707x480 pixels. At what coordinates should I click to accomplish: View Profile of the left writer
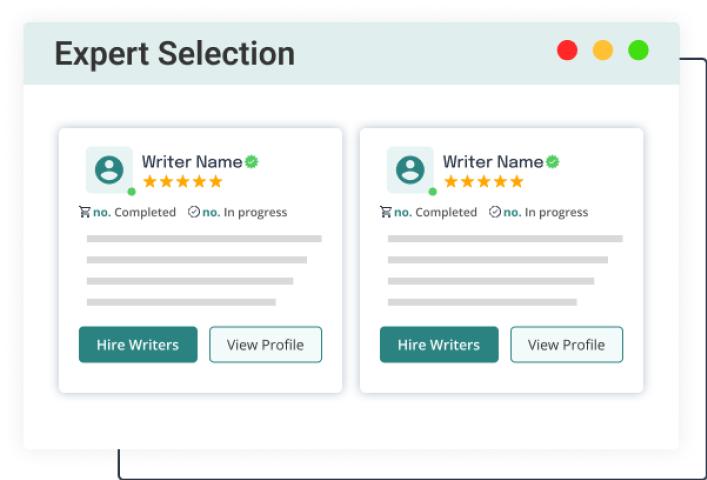point(265,345)
